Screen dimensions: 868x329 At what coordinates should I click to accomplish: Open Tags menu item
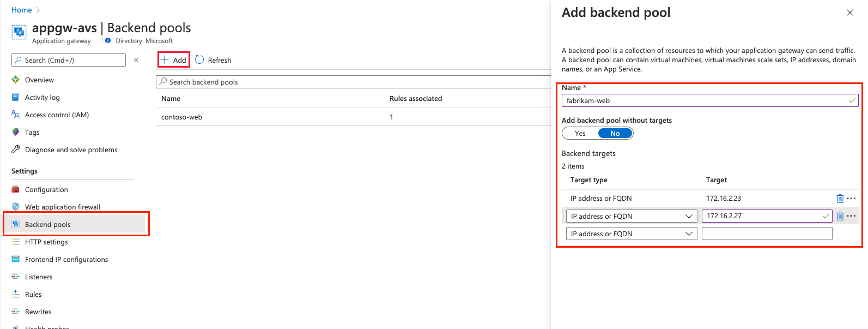point(32,132)
